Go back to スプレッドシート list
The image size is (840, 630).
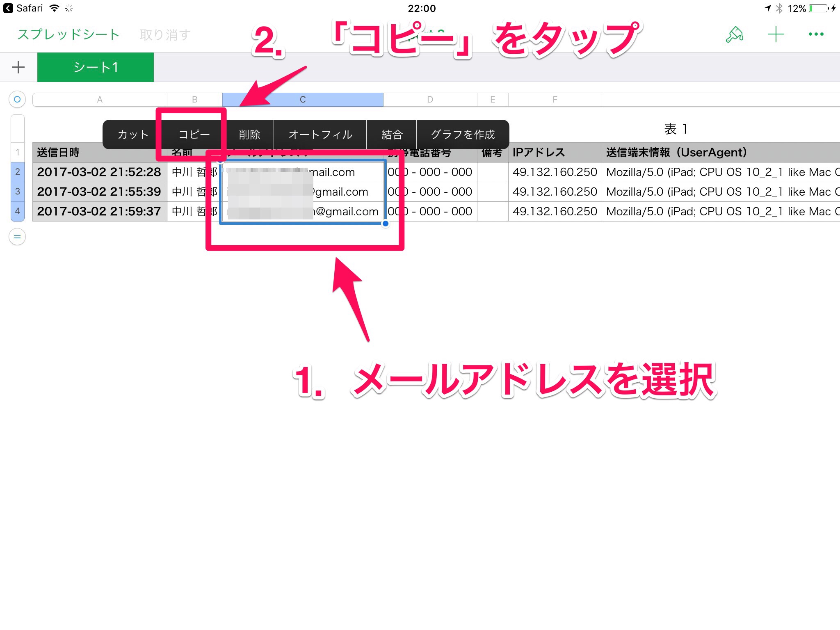click(68, 34)
